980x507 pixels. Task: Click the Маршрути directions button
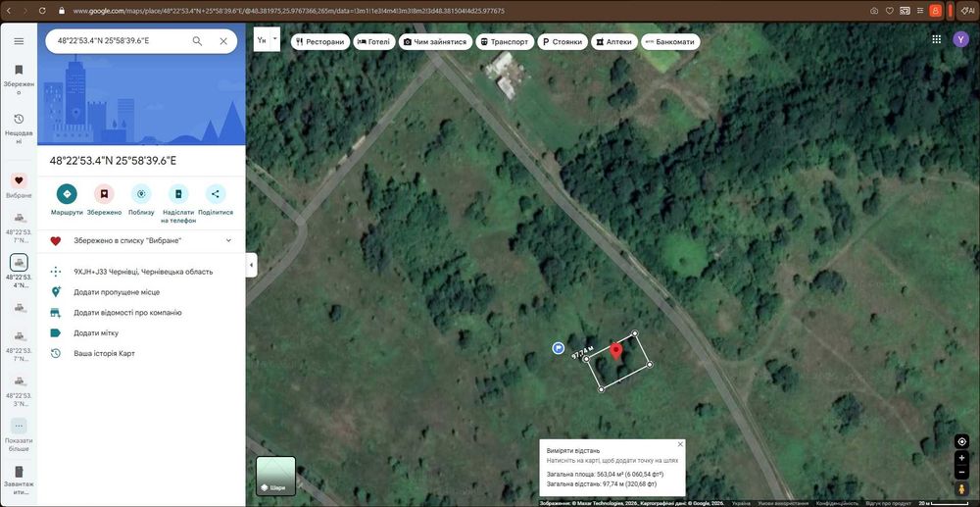pos(67,200)
